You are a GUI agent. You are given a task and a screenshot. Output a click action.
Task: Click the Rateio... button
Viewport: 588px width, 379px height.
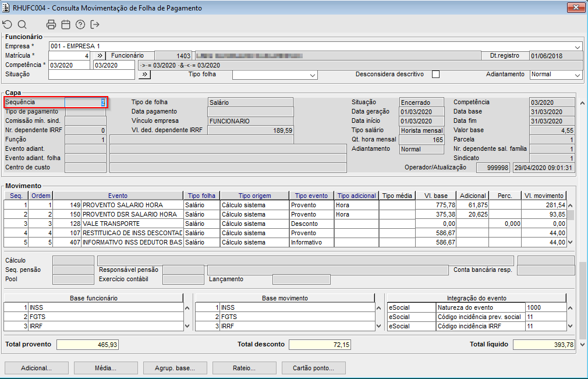244,368
